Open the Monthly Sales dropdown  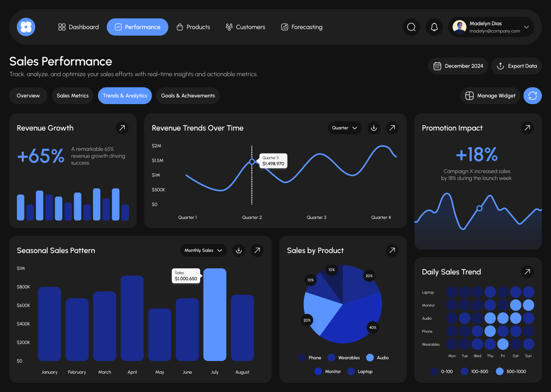pos(203,250)
